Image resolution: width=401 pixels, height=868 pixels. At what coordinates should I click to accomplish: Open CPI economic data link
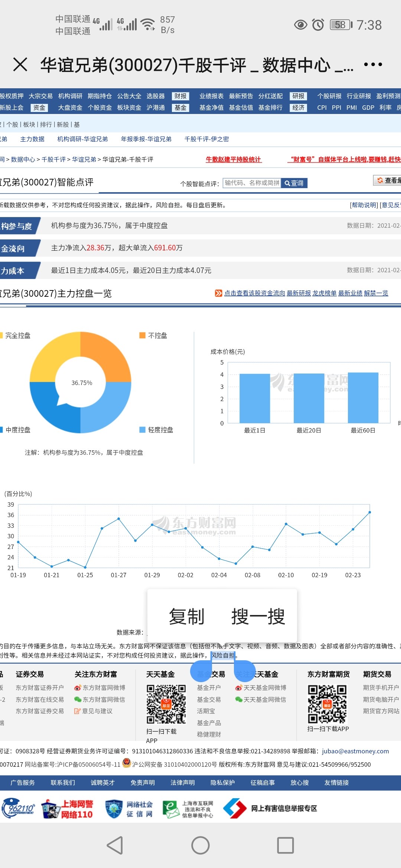[322, 108]
